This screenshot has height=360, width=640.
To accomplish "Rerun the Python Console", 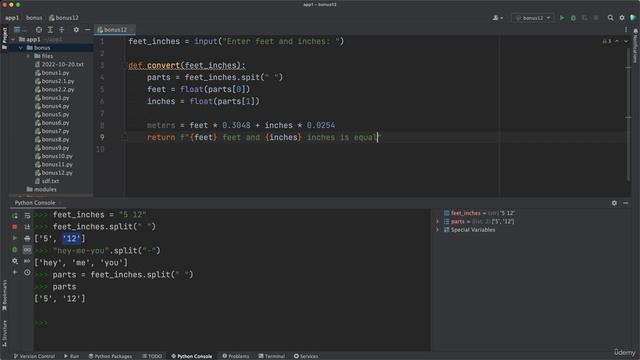I will pyautogui.click(x=15, y=216).
